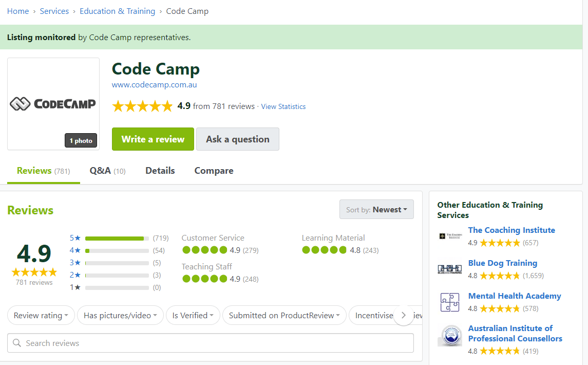
Task: Open the Sort by Newest dropdown
Action: [x=376, y=209]
